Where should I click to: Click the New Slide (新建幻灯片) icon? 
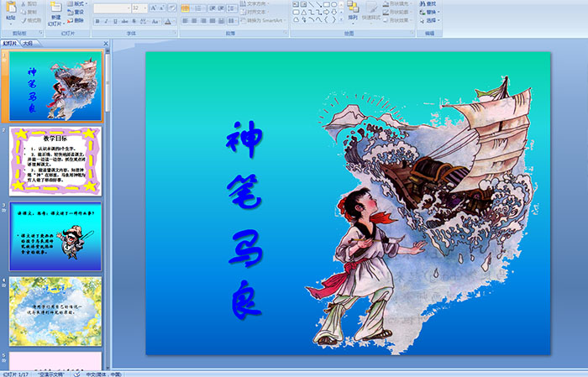(x=56, y=8)
